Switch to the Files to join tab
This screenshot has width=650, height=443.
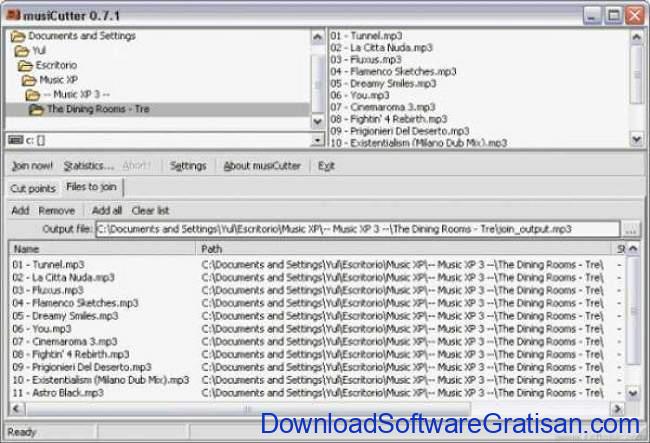click(x=92, y=187)
